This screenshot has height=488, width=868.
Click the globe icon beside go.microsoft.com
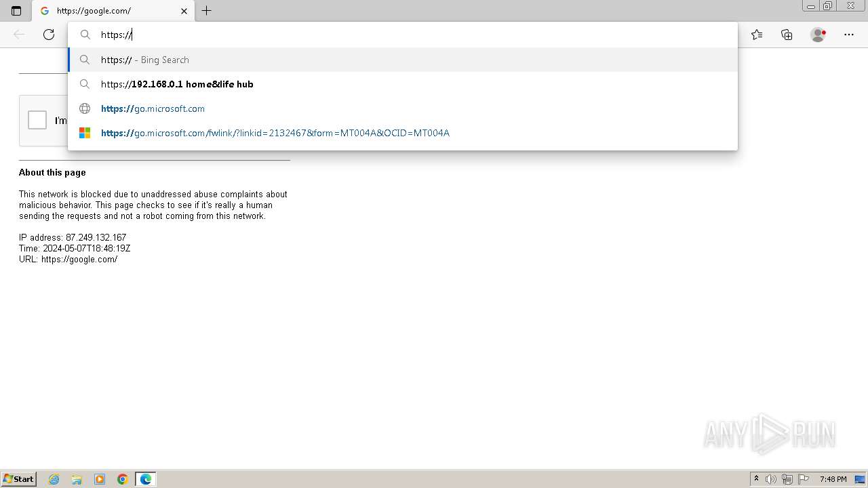[85, 108]
